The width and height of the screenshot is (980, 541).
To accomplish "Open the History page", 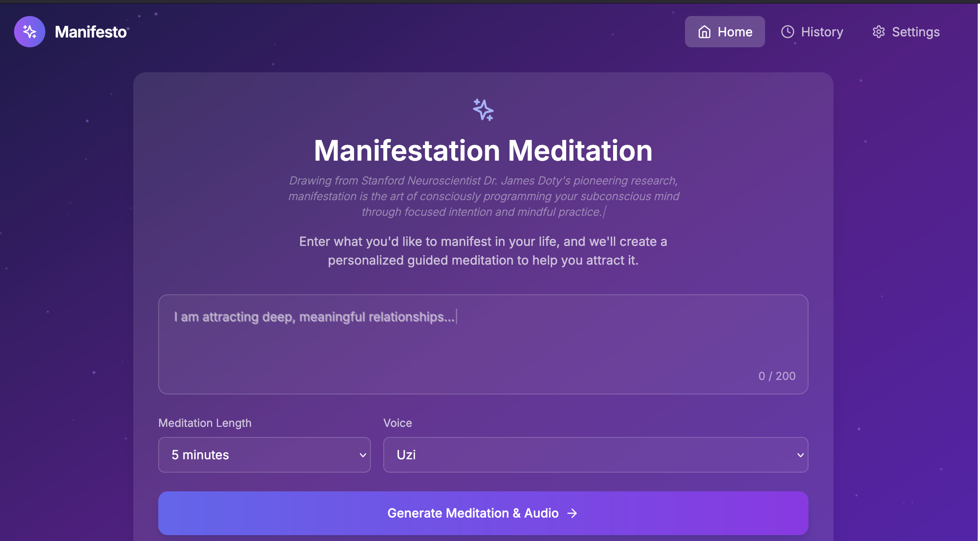I will pyautogui.click(x=812, y=32).
